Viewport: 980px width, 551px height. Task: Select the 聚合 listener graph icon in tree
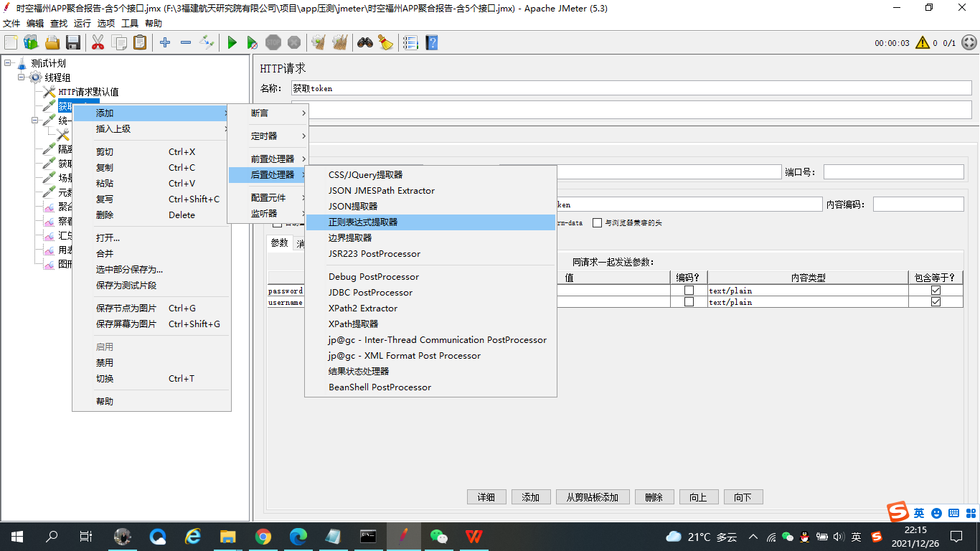(49, 207)
